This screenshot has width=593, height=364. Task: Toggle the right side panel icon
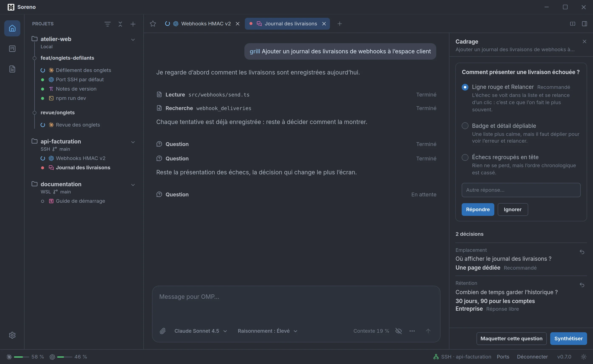click(585, 23)
